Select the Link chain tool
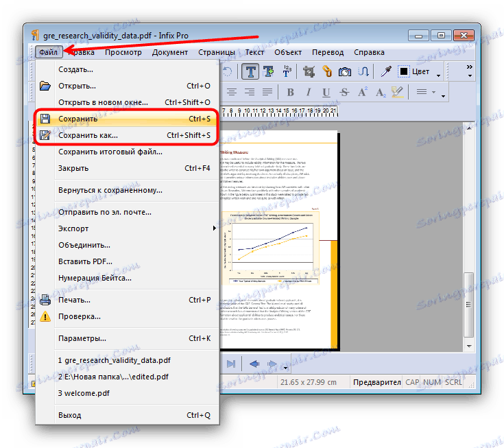 pyautogui.click(x=327, y=71)
